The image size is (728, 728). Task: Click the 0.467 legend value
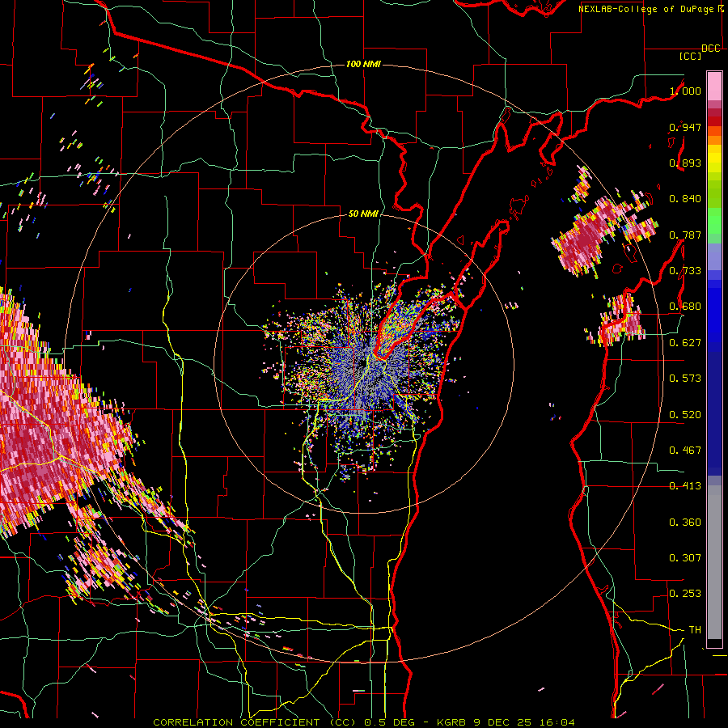(685, 450)
